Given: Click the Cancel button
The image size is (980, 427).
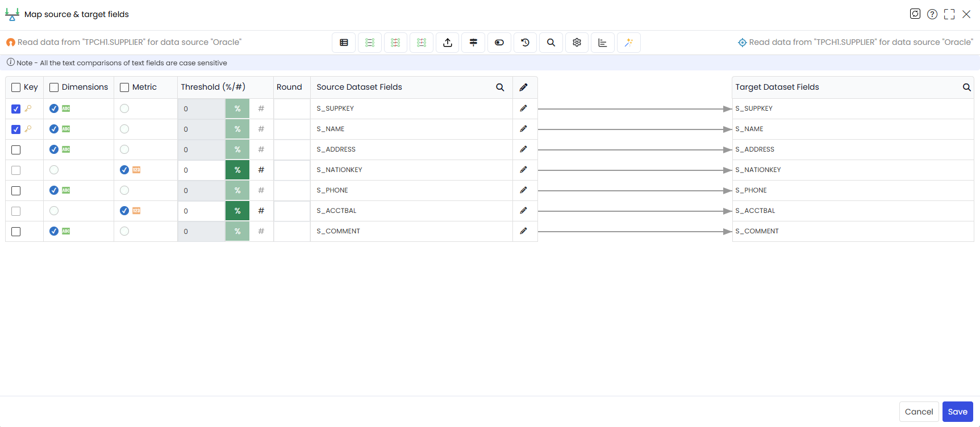Looking at the screenshot, I should click(919, 412).
